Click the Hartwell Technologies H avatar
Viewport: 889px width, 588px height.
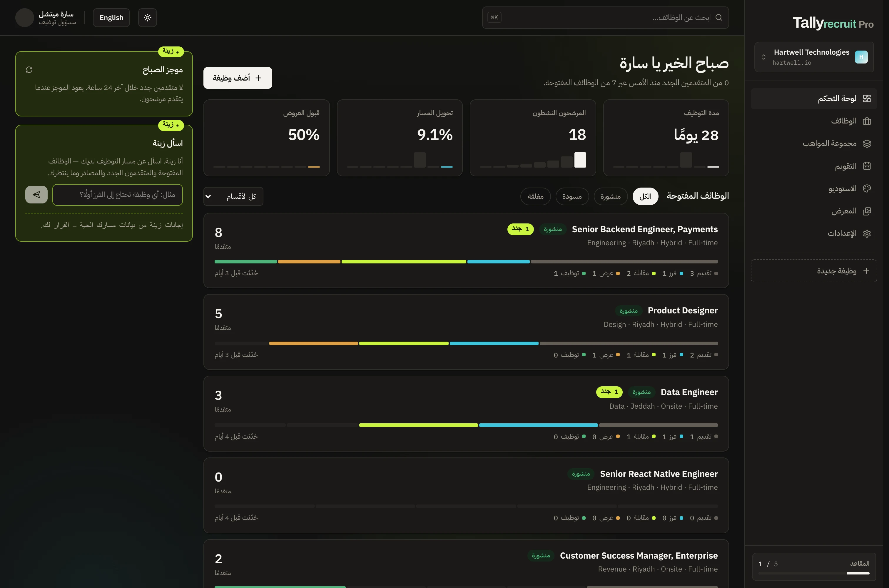pyautogui.click(x=861, y=57)
